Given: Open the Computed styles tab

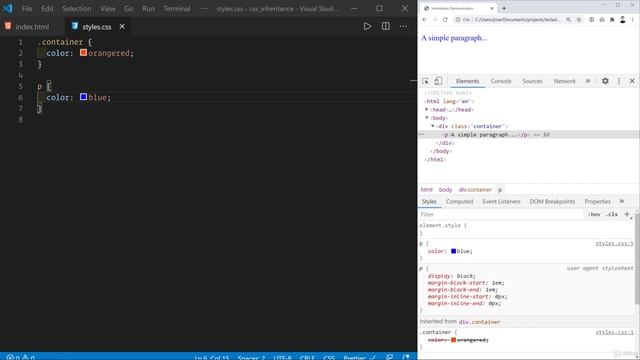Looking at the screenshot, I should click(459, 202).
